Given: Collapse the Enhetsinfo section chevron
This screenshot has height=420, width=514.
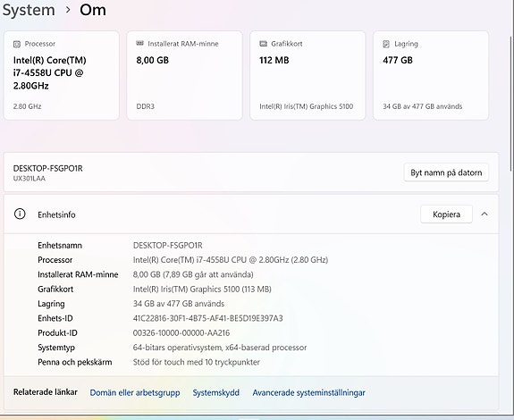Looking at the screenshot, I should (485, 214).
